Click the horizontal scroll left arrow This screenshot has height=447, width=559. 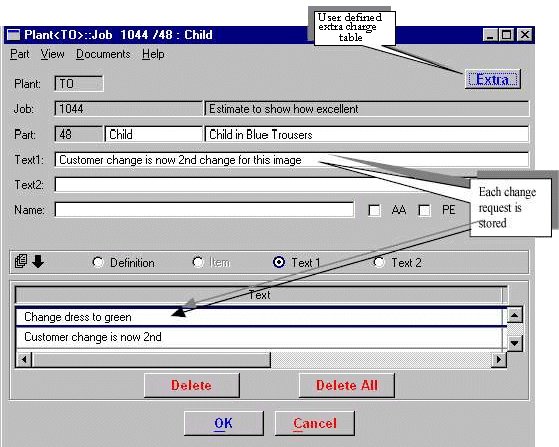[x=24, y=359]
